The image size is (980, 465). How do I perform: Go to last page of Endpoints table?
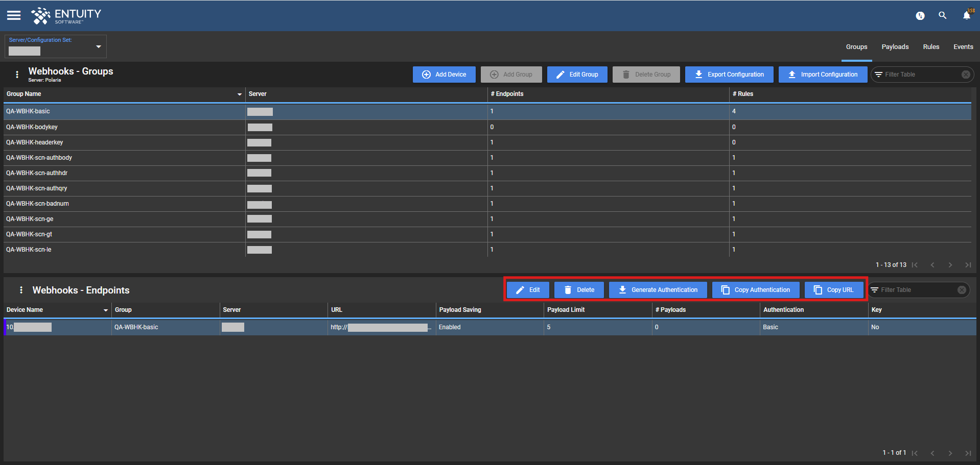[x=968, y=453]
